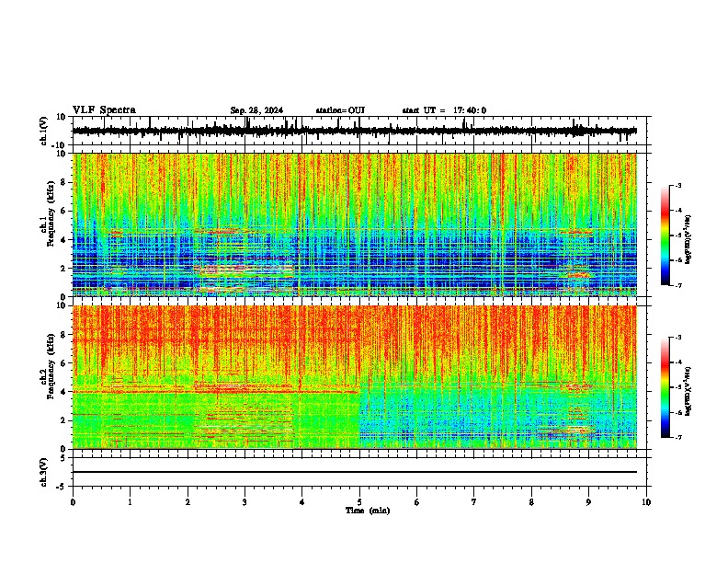728x563 pixels.
Task: Click the "station=OUI" header label
Action: 340,110
